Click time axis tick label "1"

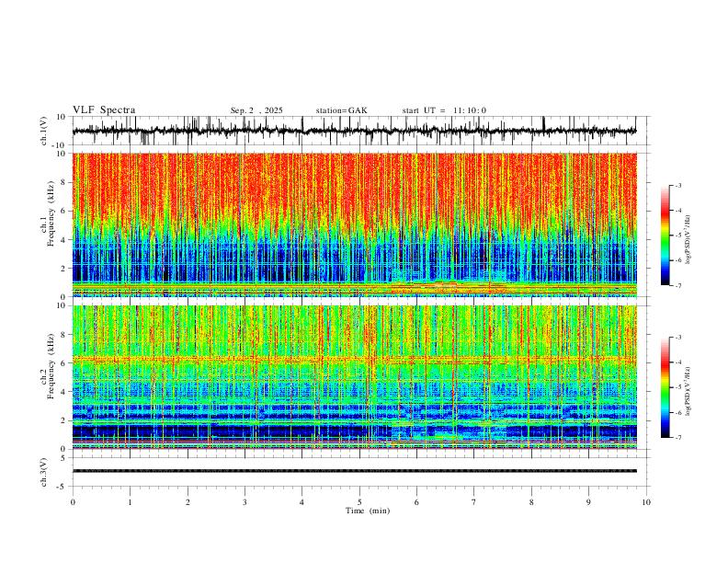(x=130, y=502)
